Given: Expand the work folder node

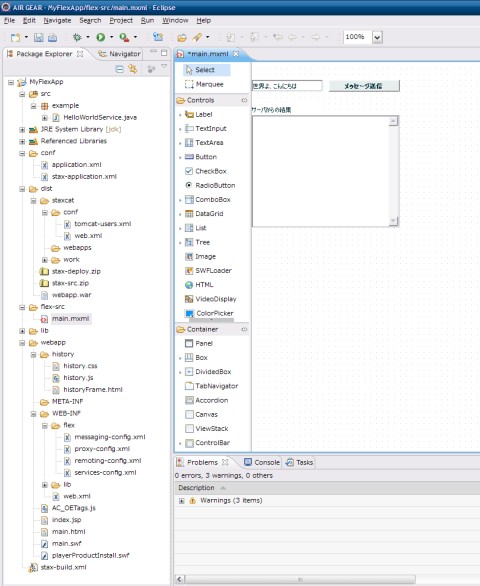Looking at the screenshot, I should coord(44,260).
